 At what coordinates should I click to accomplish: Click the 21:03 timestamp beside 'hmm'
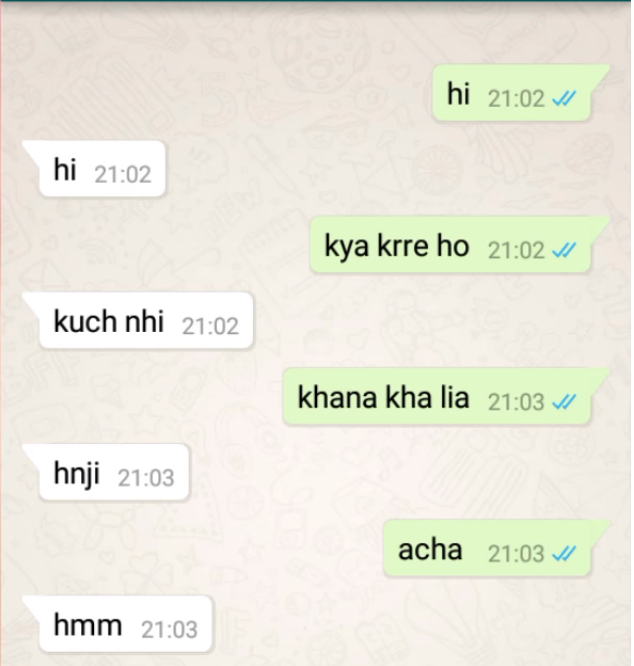[x=169, y=629]
